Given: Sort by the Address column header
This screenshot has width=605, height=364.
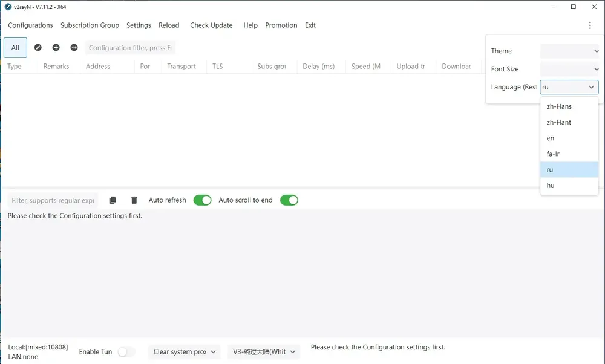Looking at the screenshot, I should click(107, 67).
